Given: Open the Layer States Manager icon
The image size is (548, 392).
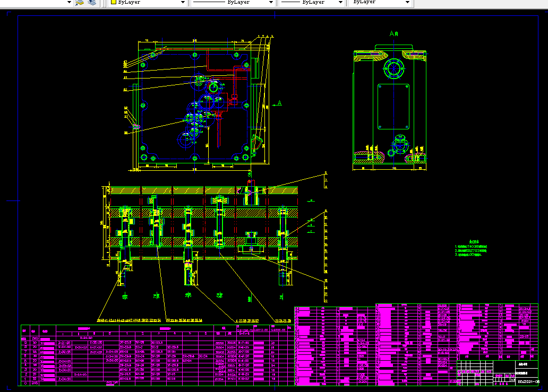Looking at the screenshot, I should coord(92,3).
